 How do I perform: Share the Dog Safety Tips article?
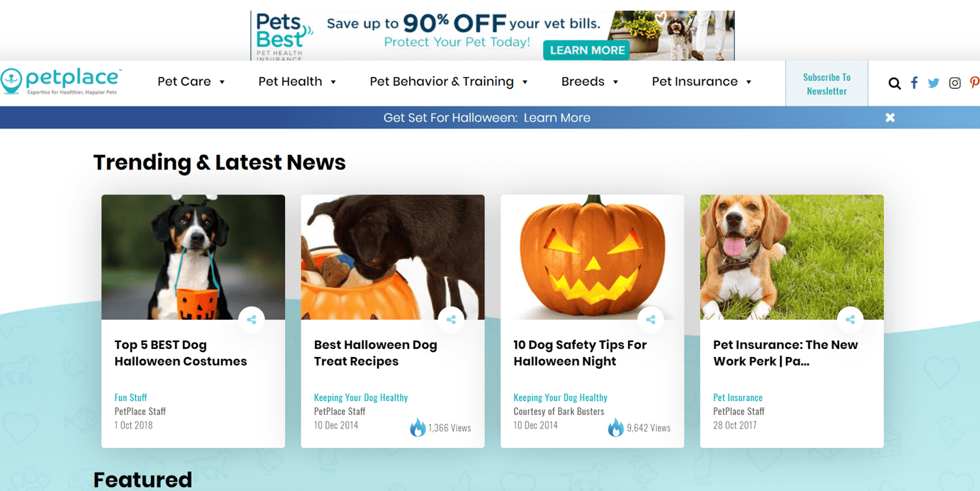(651, 320)
